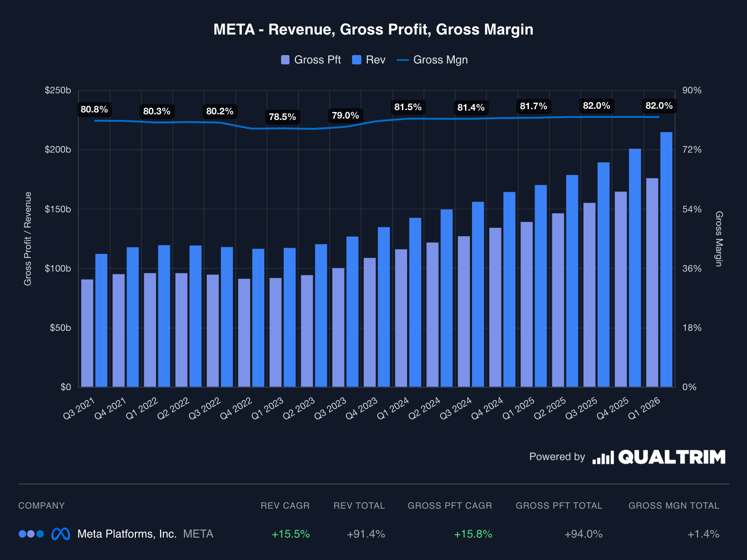Click the +94.0% GROSS PFT TOTAL value
The image size is (747, 560).
[x=584, y=534]
